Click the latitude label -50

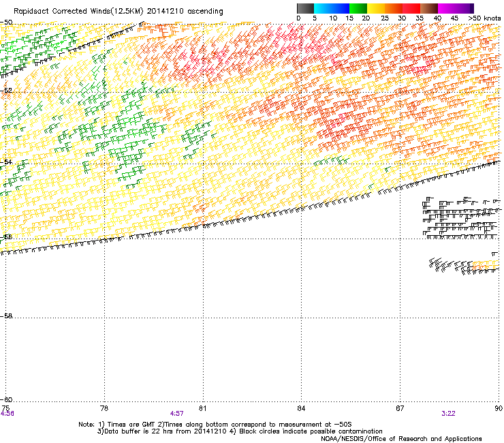coord(6,22)
